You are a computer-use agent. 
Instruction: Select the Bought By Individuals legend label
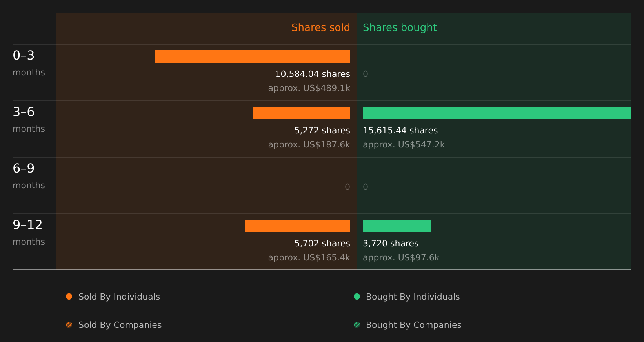413,297
